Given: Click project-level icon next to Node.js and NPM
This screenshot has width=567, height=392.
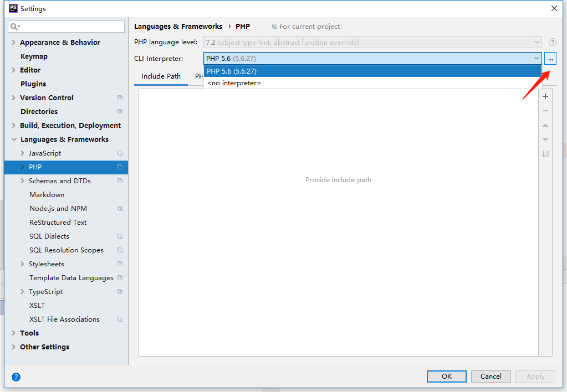Looking at the screenshot, I should [120, 209].
